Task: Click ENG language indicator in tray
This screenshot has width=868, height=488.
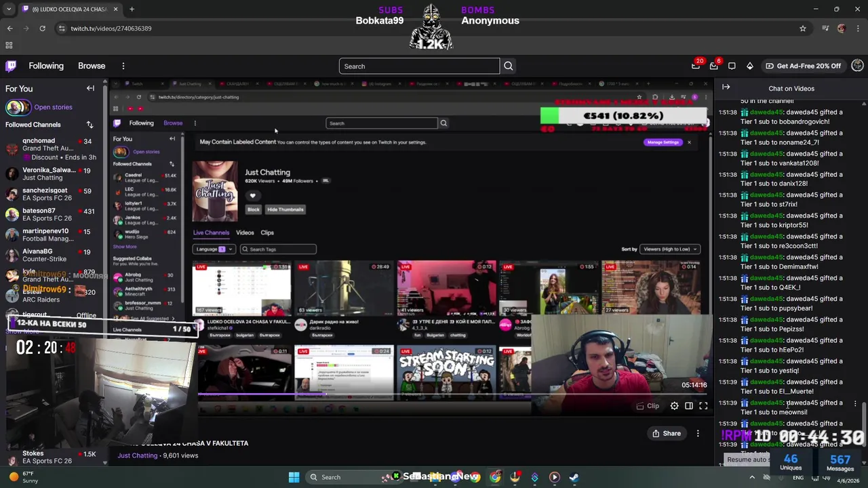Action: (799, 477)
